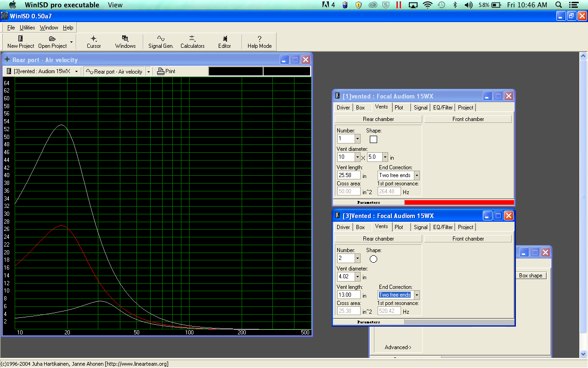Click the Apple menu logo
The width and height of the screenshot is (588, 368).
(12, 5)
